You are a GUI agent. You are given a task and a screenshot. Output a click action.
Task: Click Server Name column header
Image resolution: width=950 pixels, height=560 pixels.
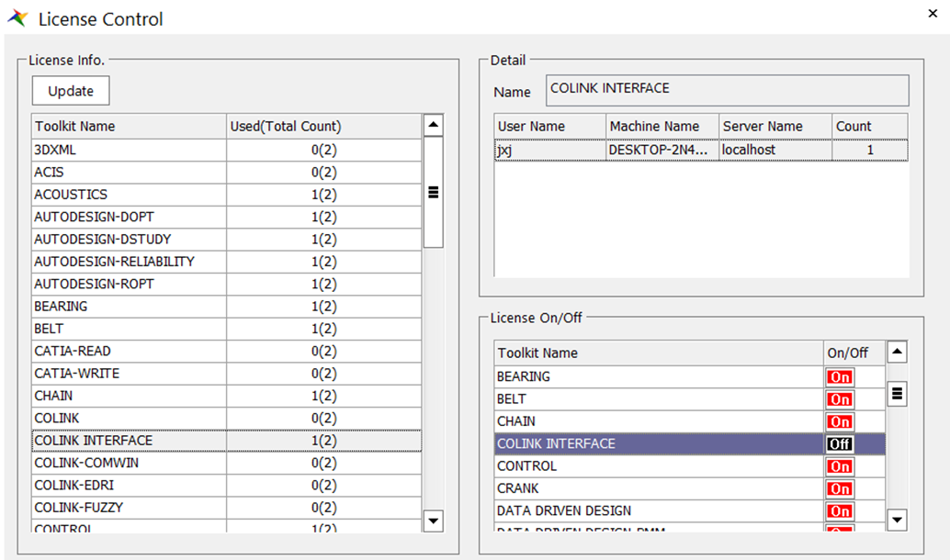775,127
